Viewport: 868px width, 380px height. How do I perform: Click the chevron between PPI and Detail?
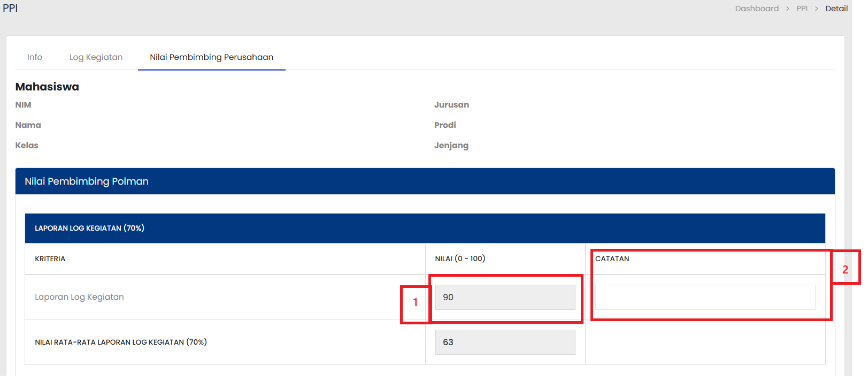point(816,9)
